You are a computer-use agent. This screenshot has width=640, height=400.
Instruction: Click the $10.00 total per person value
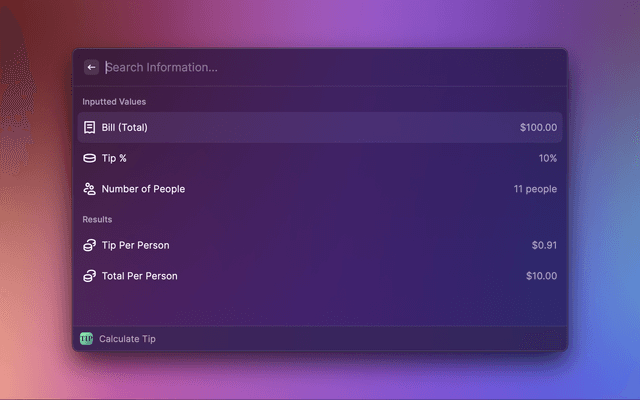click(541, 276)
